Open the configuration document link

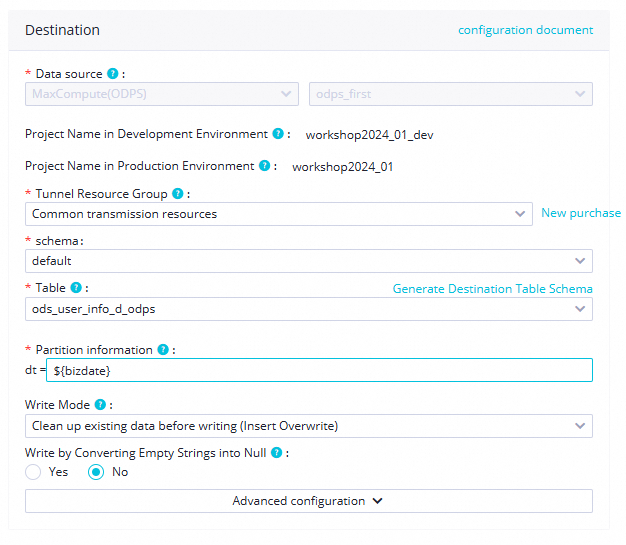[525, 30]
